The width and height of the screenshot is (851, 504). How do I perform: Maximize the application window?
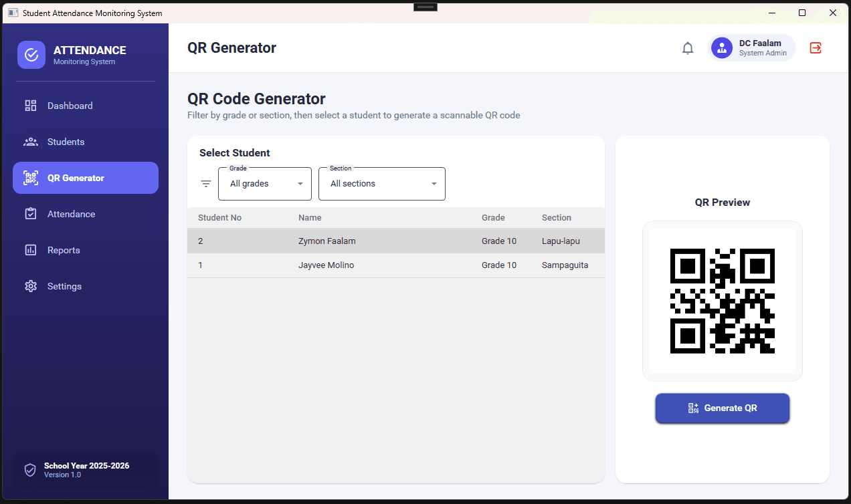point(802,13)
